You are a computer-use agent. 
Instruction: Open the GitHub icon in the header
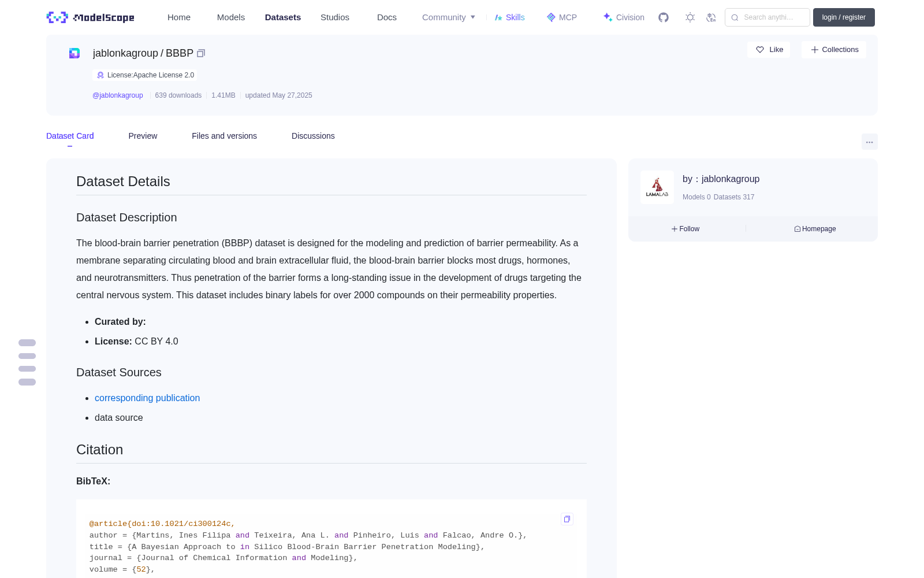click(x=664, y=17)
